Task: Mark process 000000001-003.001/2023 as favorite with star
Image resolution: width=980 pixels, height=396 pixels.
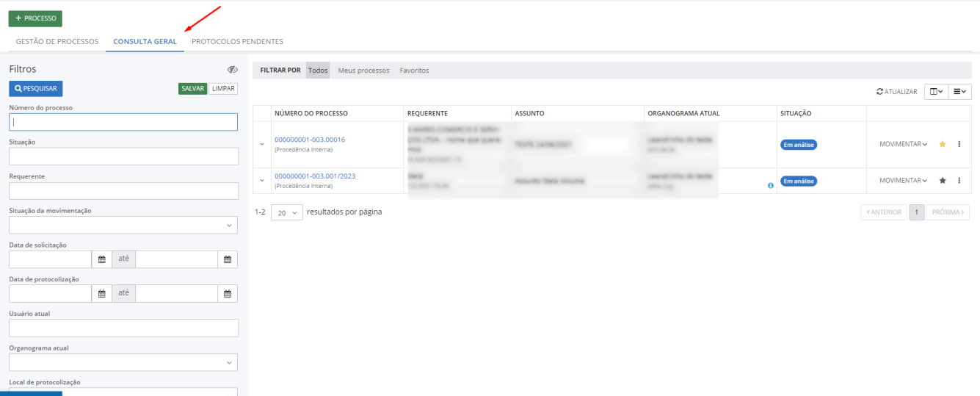Action: point(943,181)
